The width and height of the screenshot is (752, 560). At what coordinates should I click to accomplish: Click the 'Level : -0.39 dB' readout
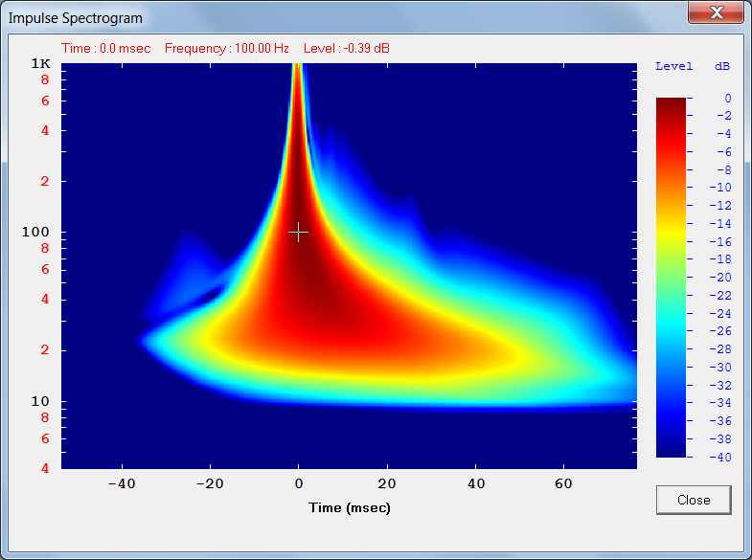point(346,49)
